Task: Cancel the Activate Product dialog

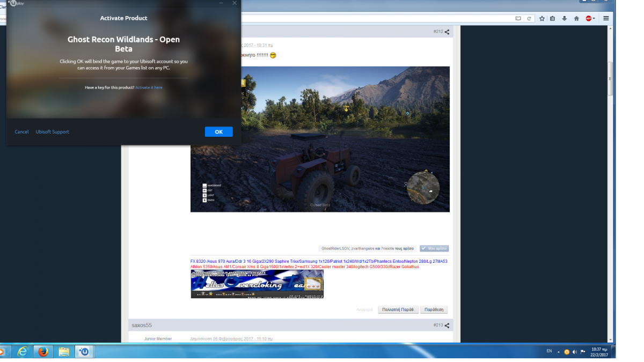Action: (22, 132)
